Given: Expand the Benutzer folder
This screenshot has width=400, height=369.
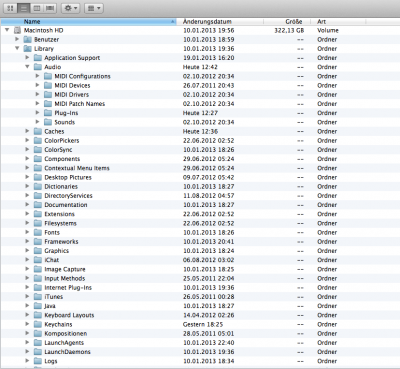Looking at the screenshot, I should 17,39.
